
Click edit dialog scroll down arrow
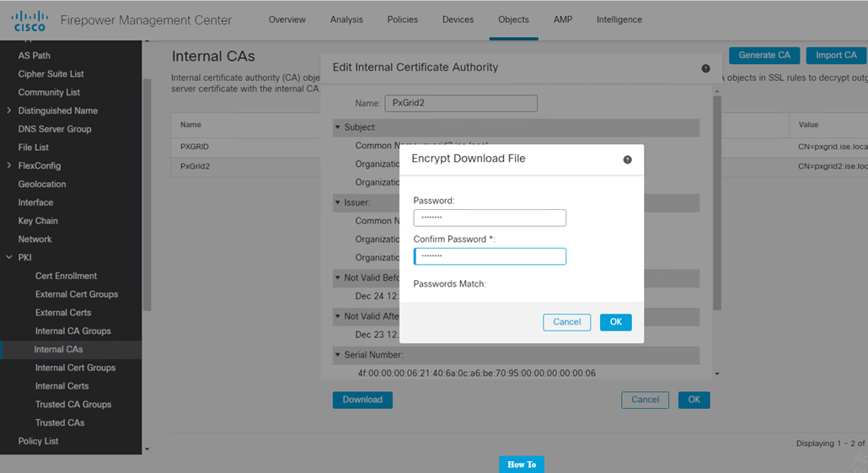[717, 374]
